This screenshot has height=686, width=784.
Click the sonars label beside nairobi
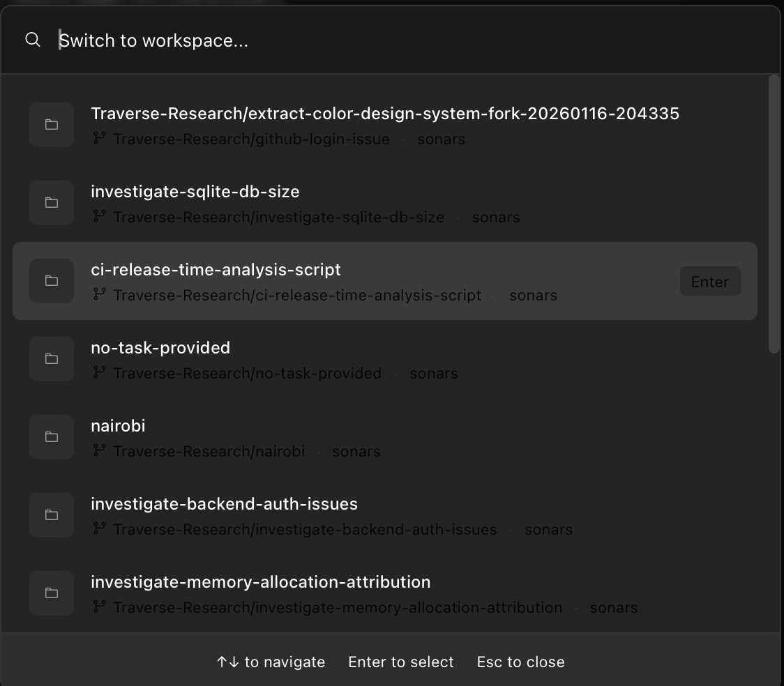click(356, 451)
